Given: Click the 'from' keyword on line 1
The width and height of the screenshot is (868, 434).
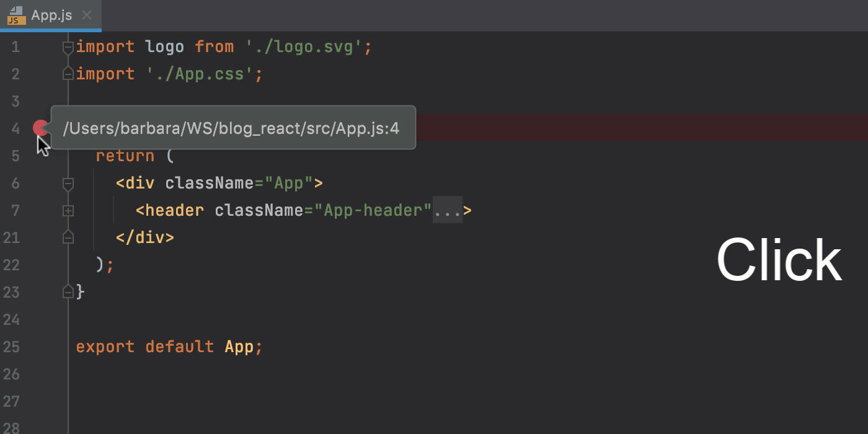Looking at the screenshot, I should [215, 47].
